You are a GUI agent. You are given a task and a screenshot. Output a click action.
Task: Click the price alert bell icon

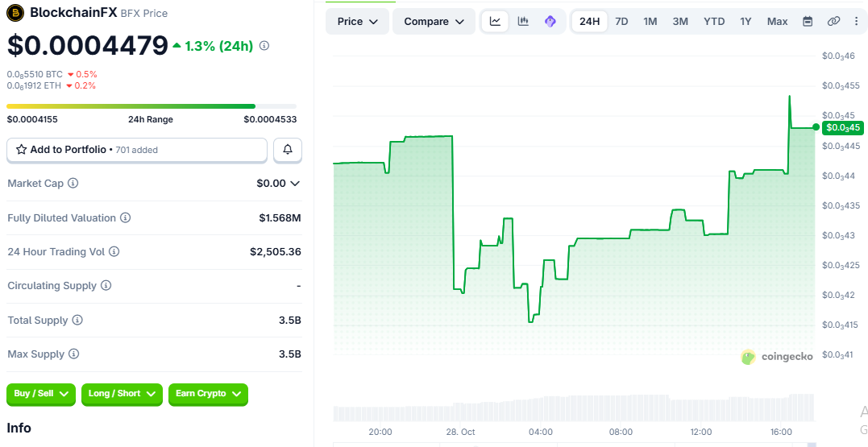pos(288,149)
